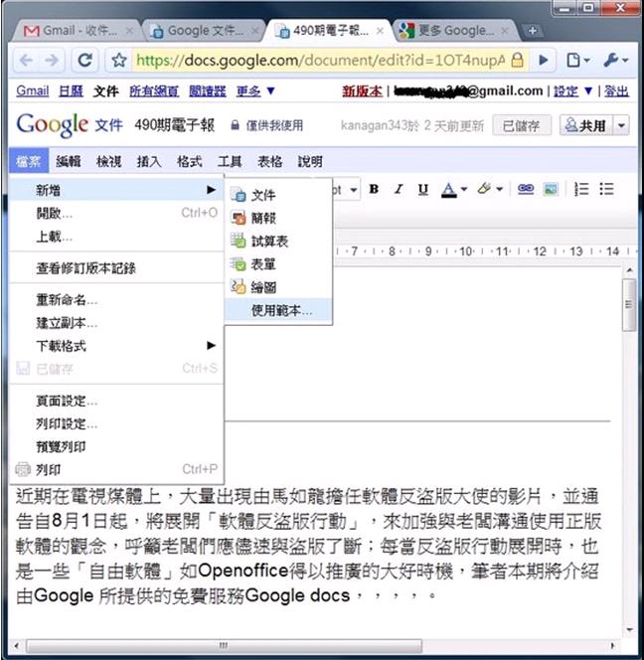Open the 插入 insert menu

[x=149, y=161]
